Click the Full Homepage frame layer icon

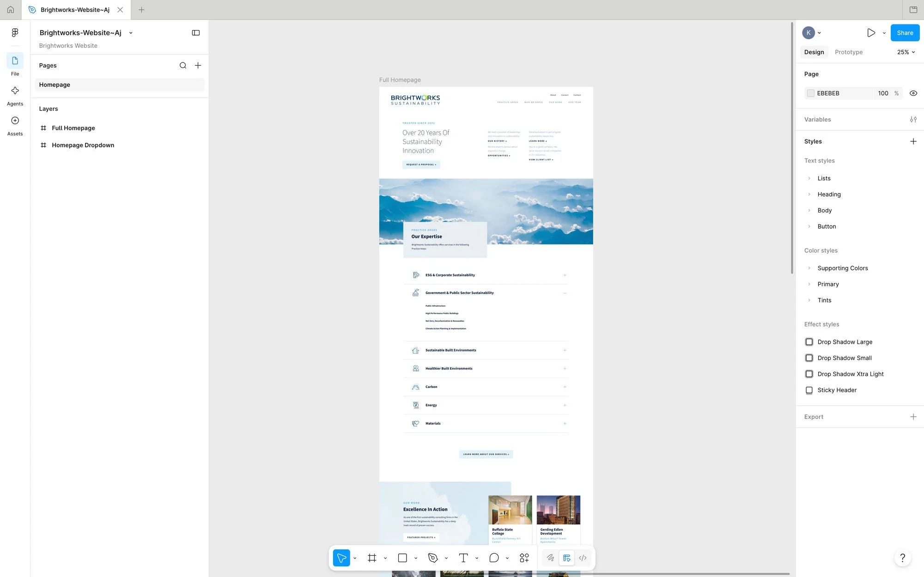[x=43, y=128]
